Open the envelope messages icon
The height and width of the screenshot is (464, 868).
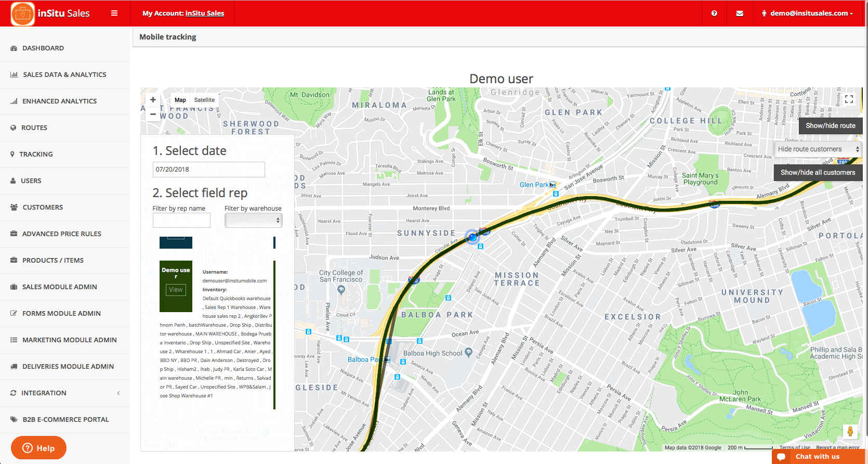pyautogui.click(x=740, y=14)
